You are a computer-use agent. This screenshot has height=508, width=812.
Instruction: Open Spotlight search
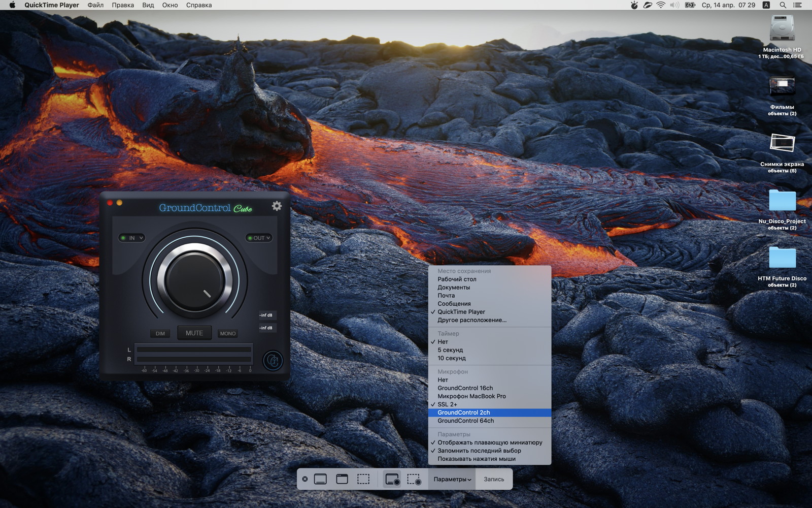coord(783,5)
